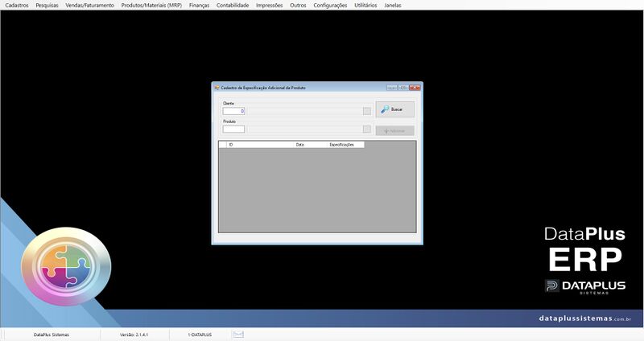Click the envelope icon in status bar
The height and width of the screenshot is (341, 644).
tap(238, 335)
